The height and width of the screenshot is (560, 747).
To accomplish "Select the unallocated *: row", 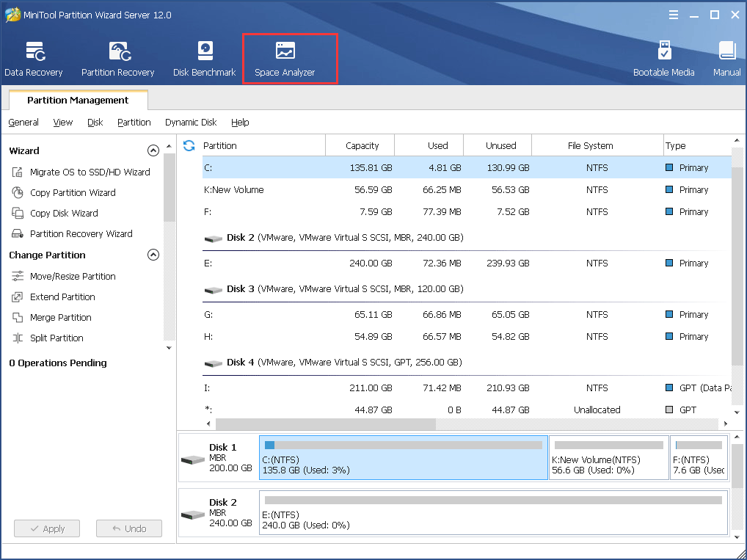I will tap(467, 410).
